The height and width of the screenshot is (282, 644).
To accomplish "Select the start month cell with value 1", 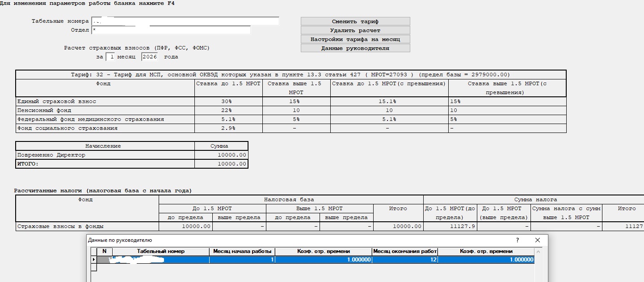I will pos(242,259).
